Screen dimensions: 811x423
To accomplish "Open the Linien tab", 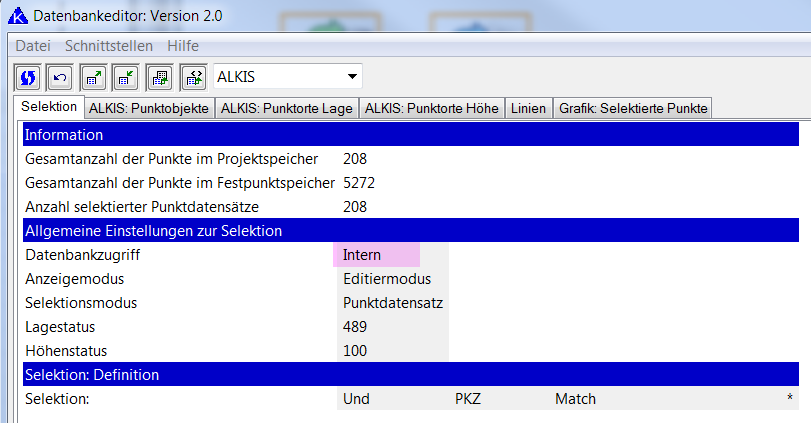I will tap(529, 109).
